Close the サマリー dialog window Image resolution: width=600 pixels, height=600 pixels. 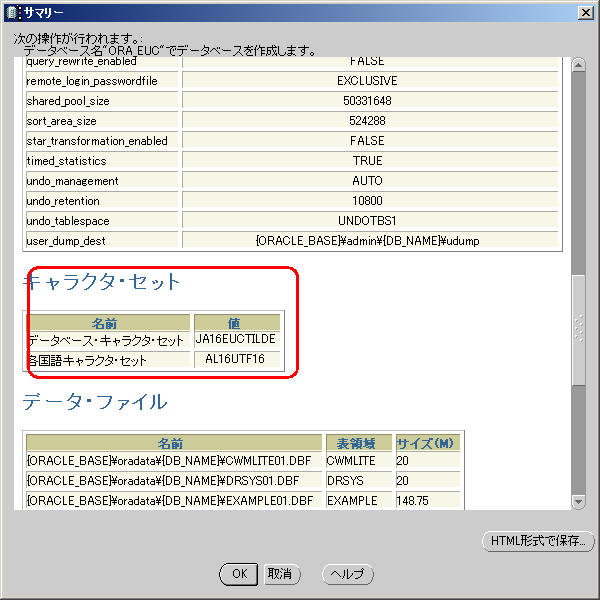point(586,11)
